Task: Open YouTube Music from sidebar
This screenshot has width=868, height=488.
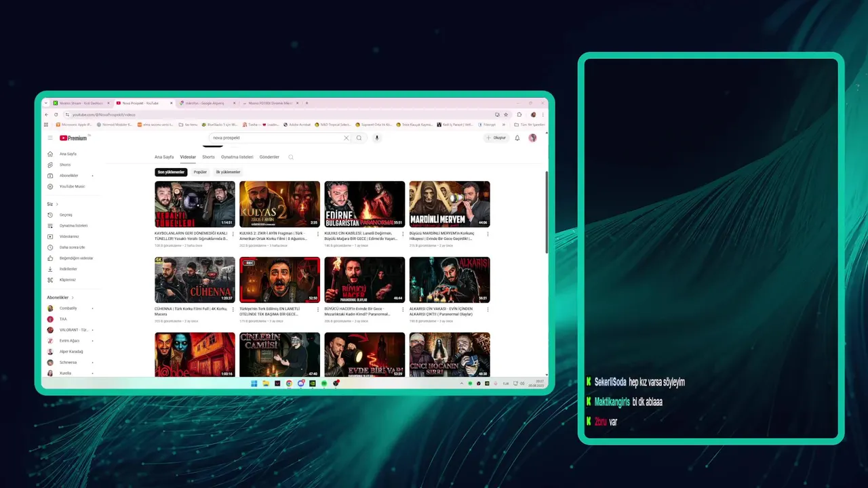Action: coord(72,186)
